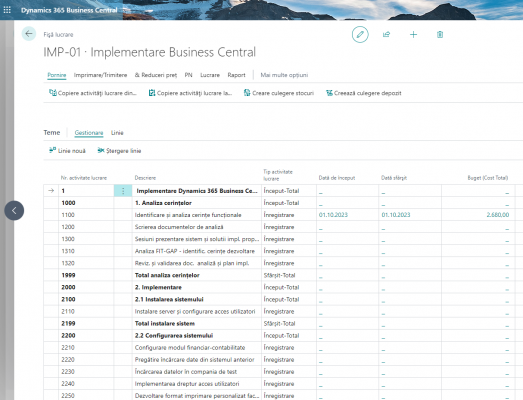
Task: Click Implementare Dynamics 365 Business Ce... cell
Action: coord(197,191)
